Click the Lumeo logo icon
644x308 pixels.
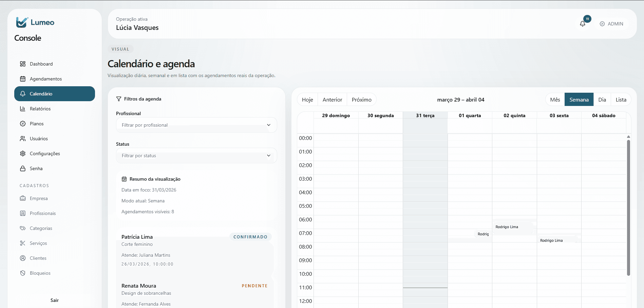tap(22, 22)
